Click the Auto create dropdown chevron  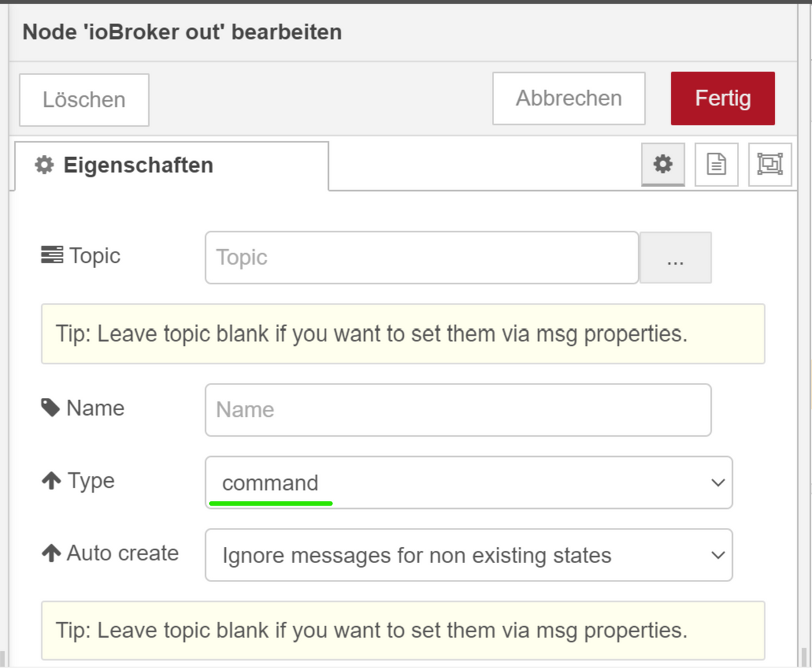tap(717, 555)
